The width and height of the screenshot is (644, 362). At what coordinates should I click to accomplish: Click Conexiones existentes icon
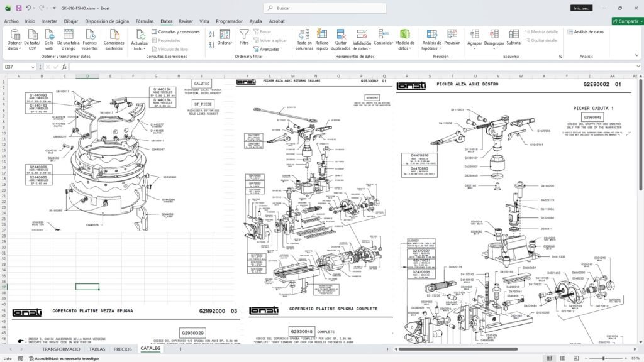(x=114, y=40)
